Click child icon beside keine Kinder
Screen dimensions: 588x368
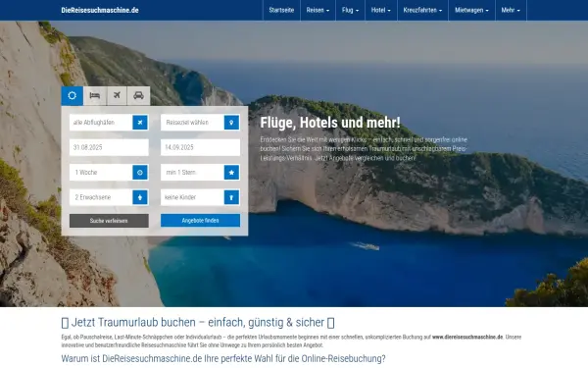pyautogui.click(x=231, y=197)
